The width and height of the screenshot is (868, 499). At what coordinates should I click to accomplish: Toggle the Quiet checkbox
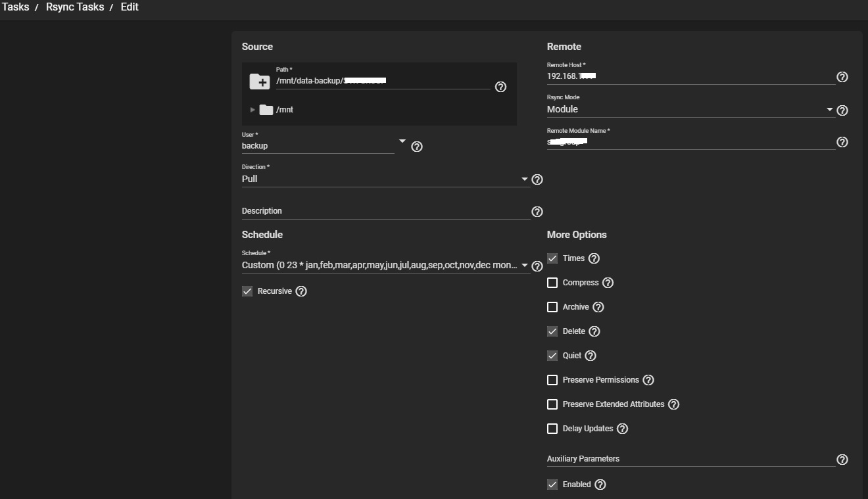coord(552,356)
